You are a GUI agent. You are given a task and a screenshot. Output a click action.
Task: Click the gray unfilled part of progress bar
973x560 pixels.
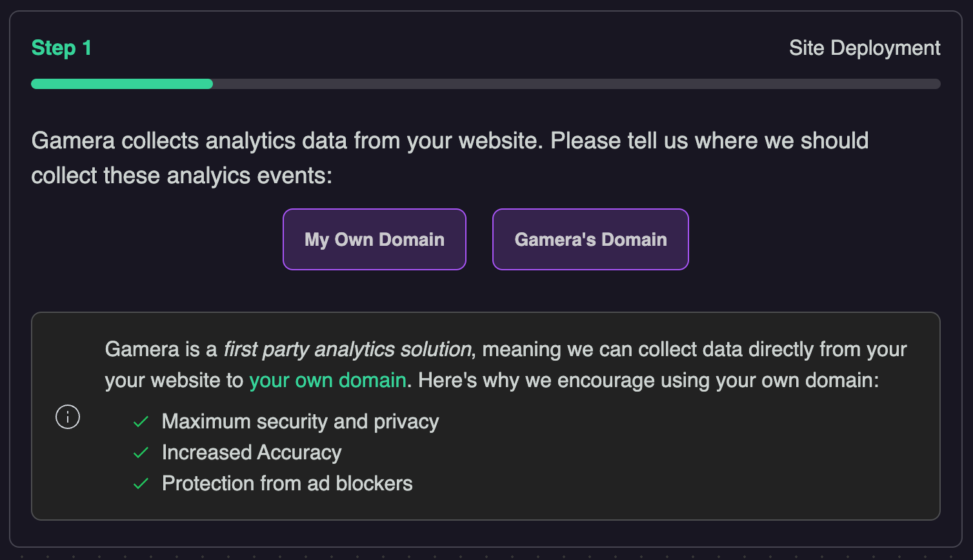click(576, 84)
